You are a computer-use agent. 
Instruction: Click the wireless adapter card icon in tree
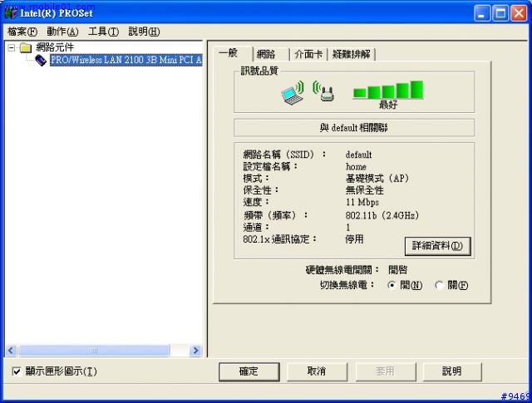[x=41, y=61]
